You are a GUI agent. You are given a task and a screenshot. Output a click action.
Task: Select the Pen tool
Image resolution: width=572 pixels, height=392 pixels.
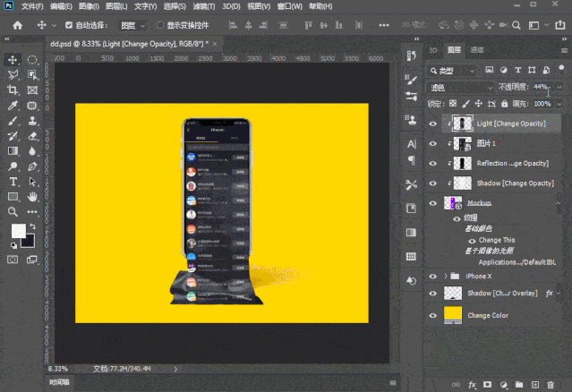[32, 166]
